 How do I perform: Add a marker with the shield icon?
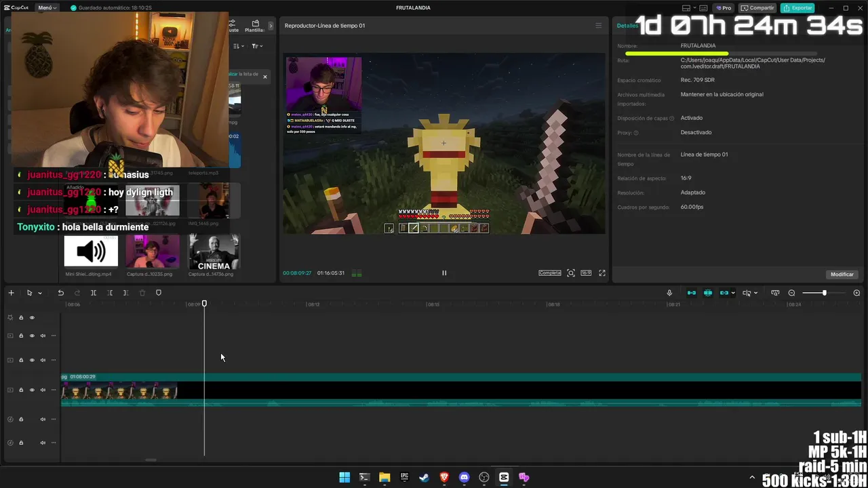tap(158, 293)
